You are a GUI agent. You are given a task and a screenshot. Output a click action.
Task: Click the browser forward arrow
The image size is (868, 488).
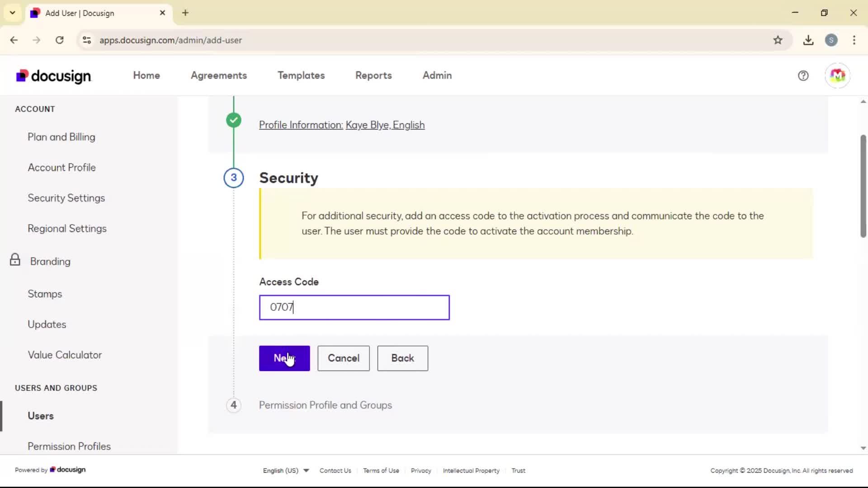pos(37,40)
